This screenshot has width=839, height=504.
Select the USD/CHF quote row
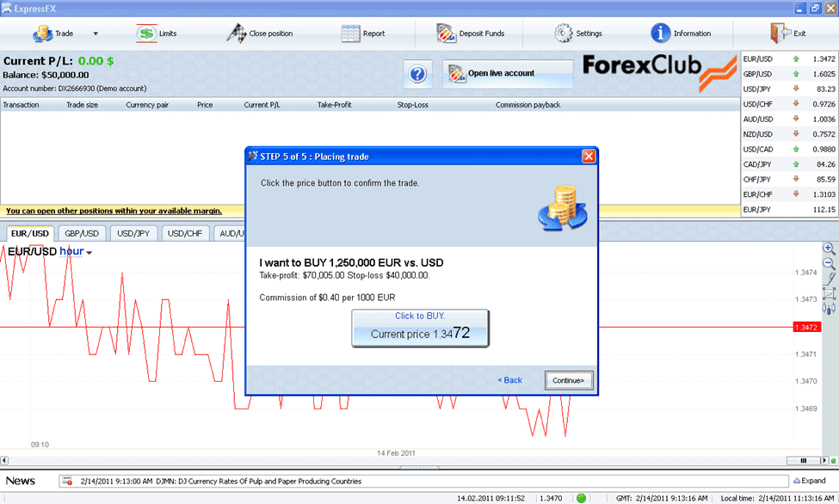[789, 104]
